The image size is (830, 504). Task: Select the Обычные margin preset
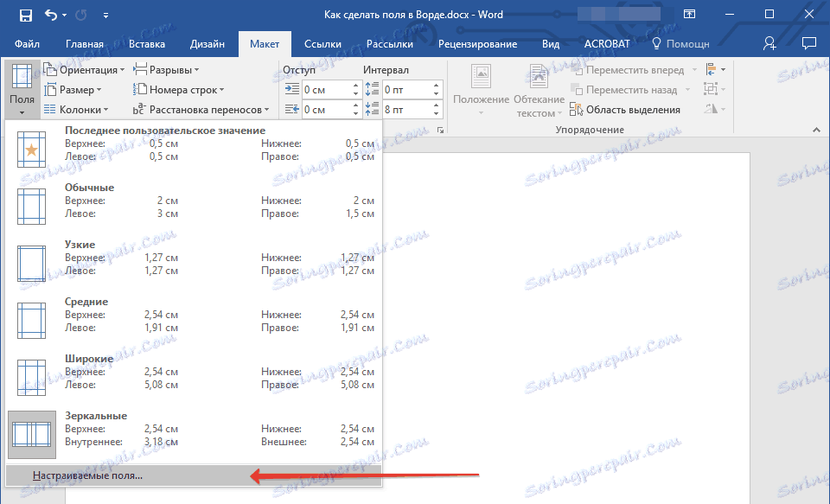click(x=194, y=206)
